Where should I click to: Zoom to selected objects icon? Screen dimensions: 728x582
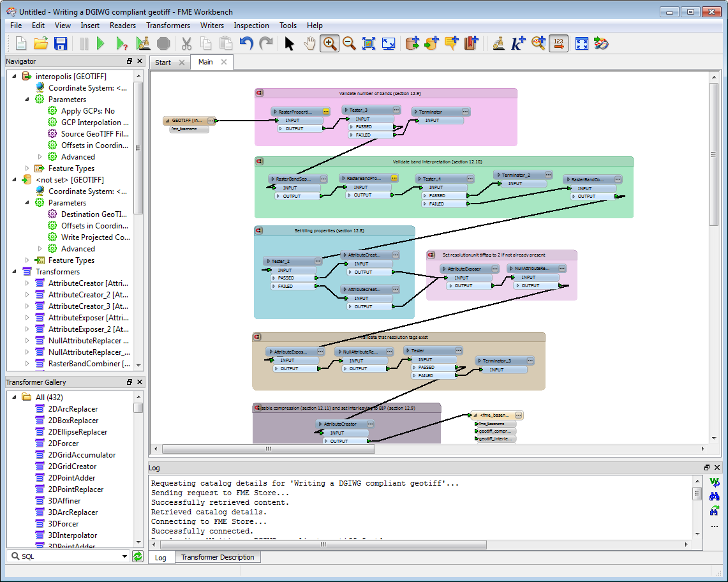click(369, 43)
